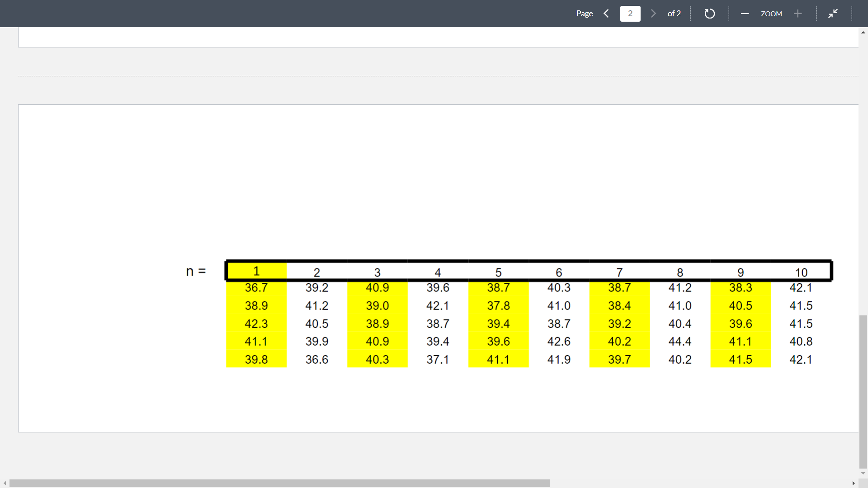Screen dimensions: 868x488
Task: Click the rotate document icon
Action: point(709,14)
